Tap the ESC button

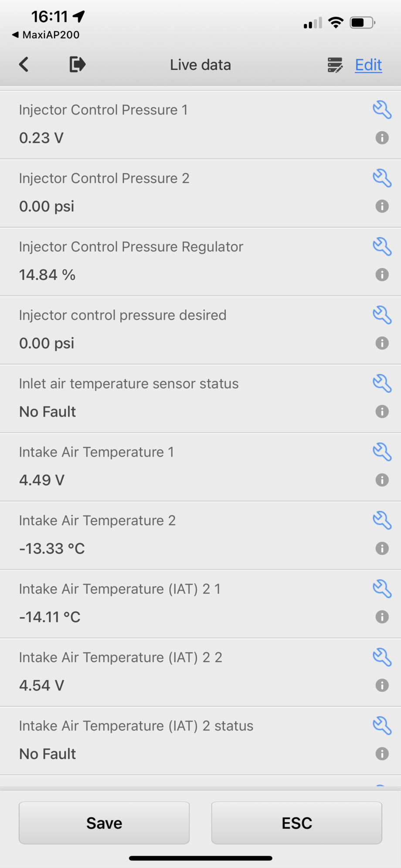tap(297, 823)
